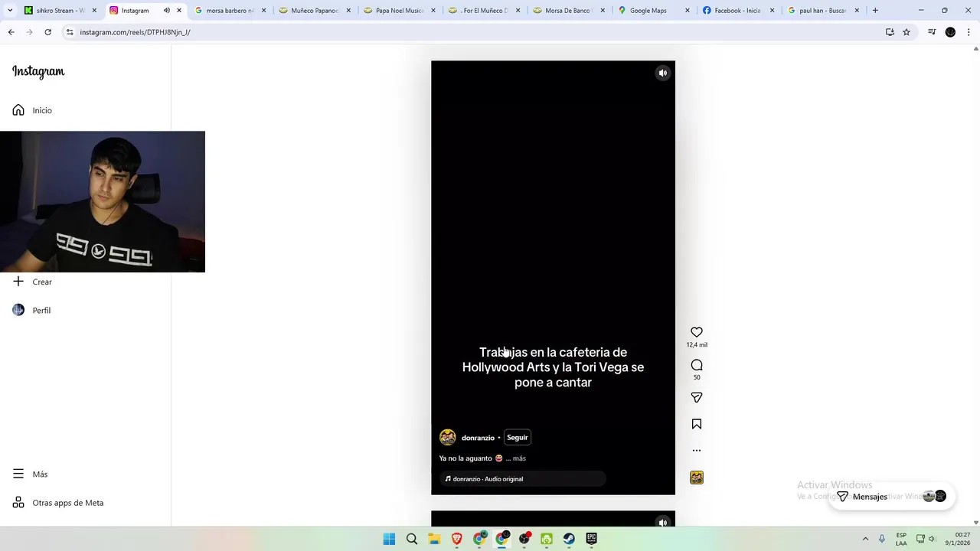Share the reel via the paper plane icon

tap(696, 397)
